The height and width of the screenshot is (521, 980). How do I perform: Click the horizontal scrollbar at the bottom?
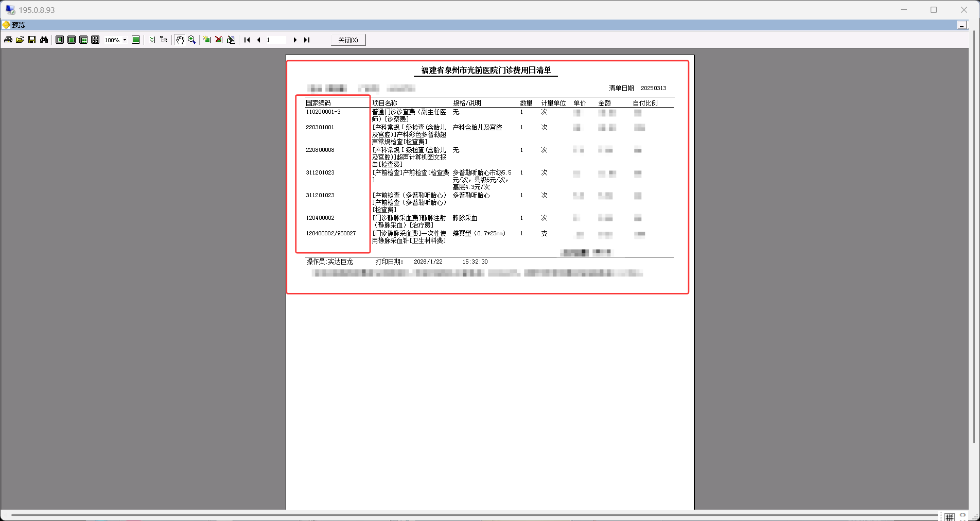tap(474, 515)
